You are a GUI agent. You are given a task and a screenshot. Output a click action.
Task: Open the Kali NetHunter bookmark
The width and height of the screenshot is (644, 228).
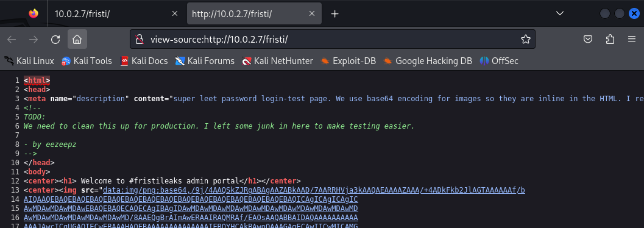[277, 61]
